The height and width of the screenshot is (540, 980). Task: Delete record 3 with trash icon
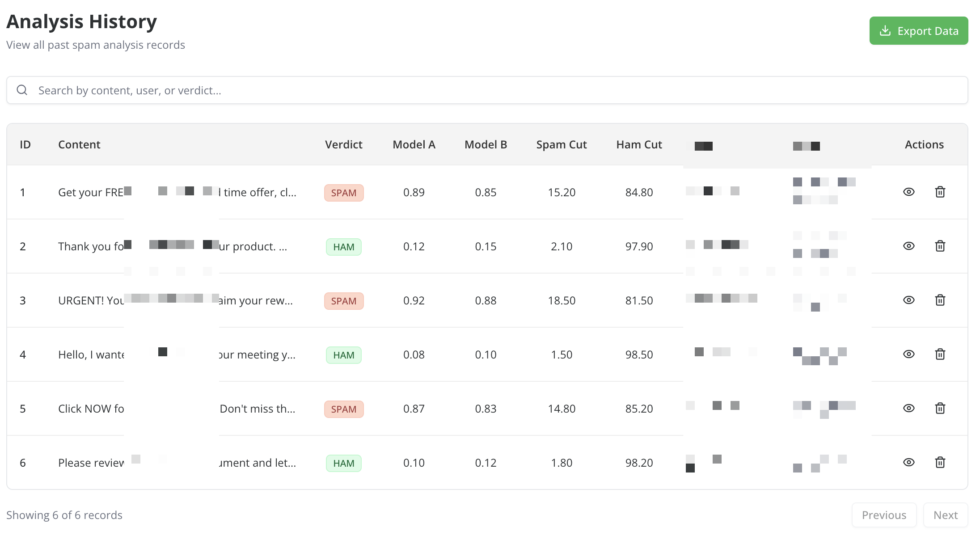pos(940,300)
